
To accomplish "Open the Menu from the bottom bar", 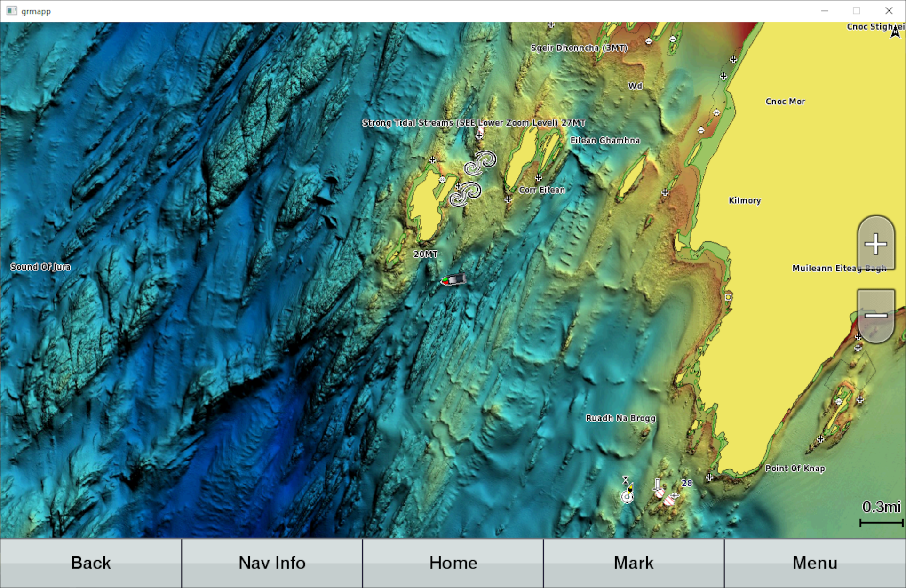I will click(814, 563).
